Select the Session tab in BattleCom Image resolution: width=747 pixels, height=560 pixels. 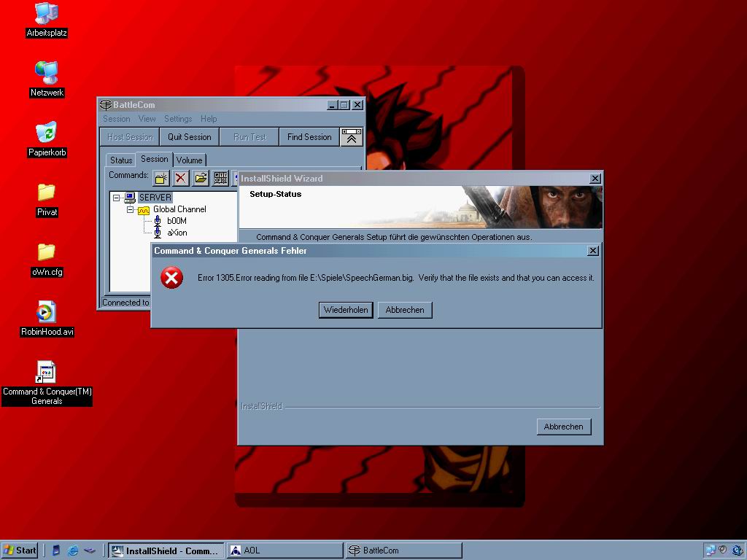click(x=155, y=159)
